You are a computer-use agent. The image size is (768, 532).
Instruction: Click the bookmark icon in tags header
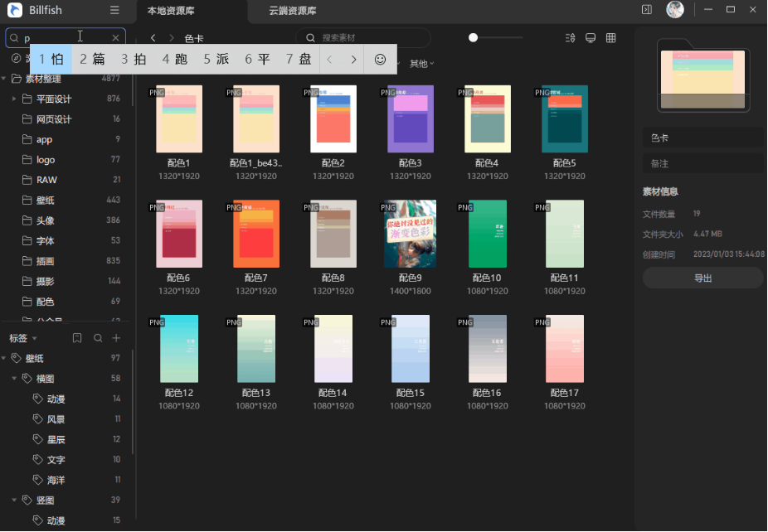[77, 338]
